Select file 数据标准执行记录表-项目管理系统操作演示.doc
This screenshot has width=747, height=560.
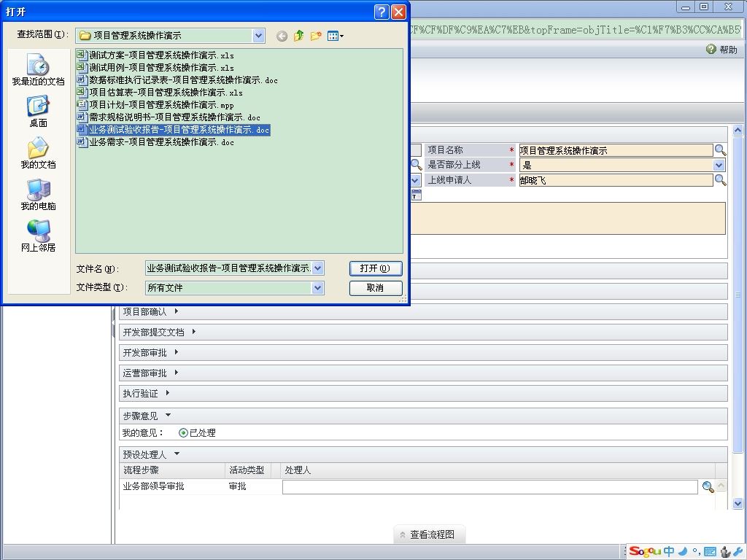177,80
